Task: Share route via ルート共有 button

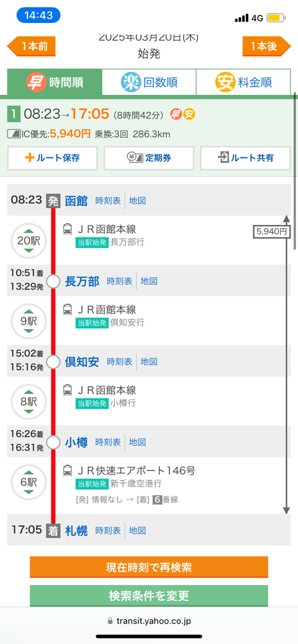Action: 245,157
